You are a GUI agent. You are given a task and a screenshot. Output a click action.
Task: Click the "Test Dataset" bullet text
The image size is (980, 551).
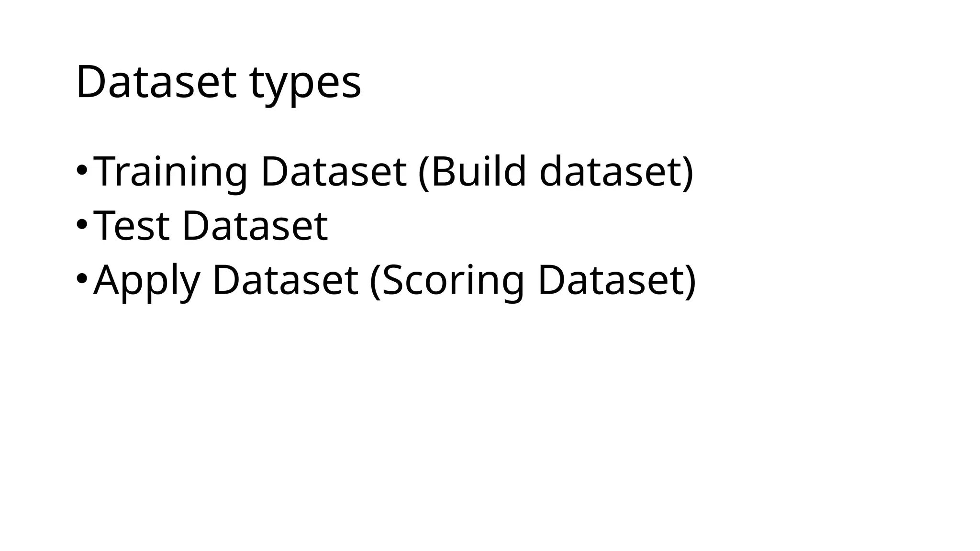(x=211, y=225)
